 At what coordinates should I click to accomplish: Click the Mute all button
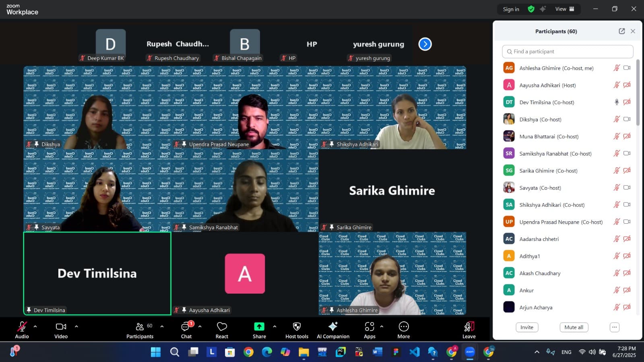click(x=574, y=327)
